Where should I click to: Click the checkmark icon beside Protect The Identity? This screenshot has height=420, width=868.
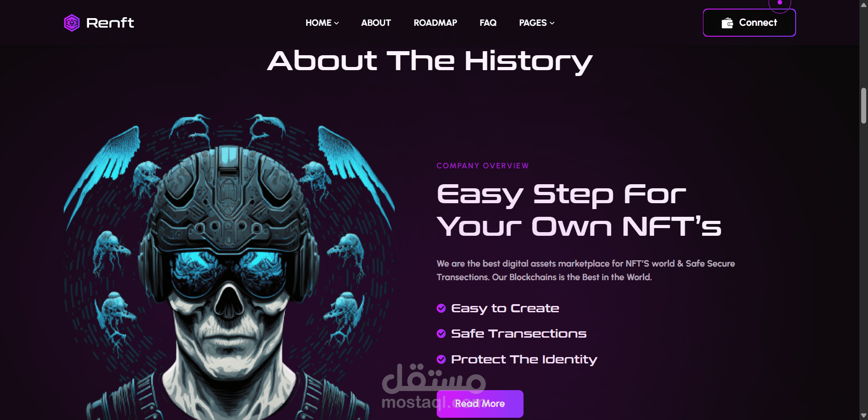441,359
